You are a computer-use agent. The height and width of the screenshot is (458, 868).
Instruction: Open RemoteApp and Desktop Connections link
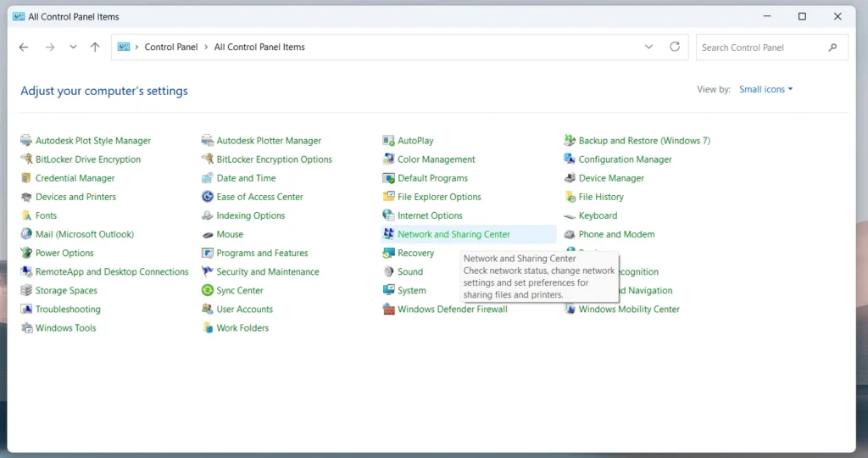(112, 272)
